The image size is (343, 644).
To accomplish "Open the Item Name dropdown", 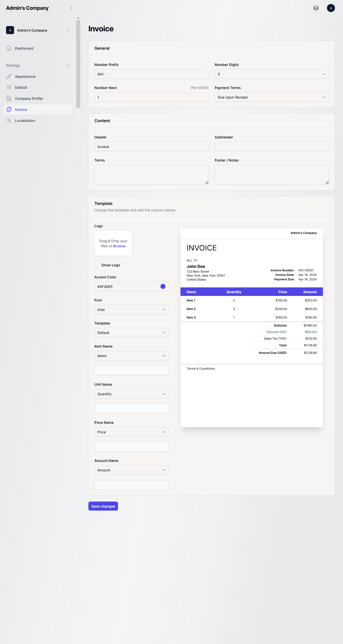I will coord(131,356).
